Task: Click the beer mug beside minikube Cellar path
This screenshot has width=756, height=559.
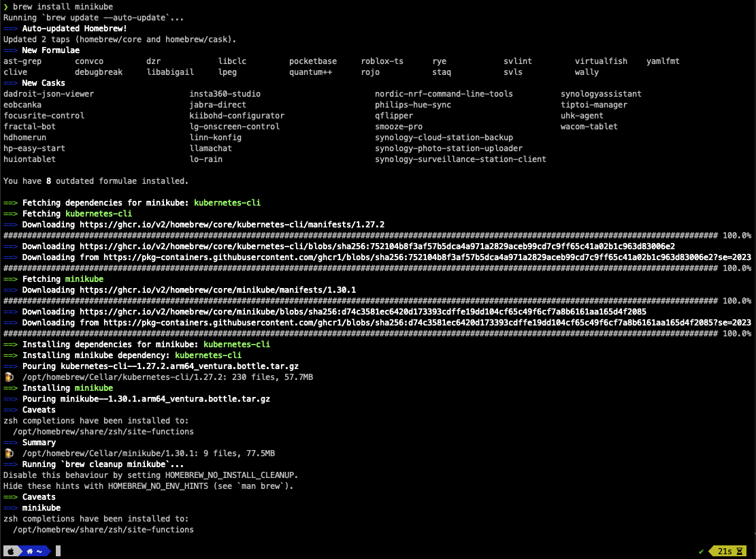Action: pyautogui.click(x=9, y=453)
